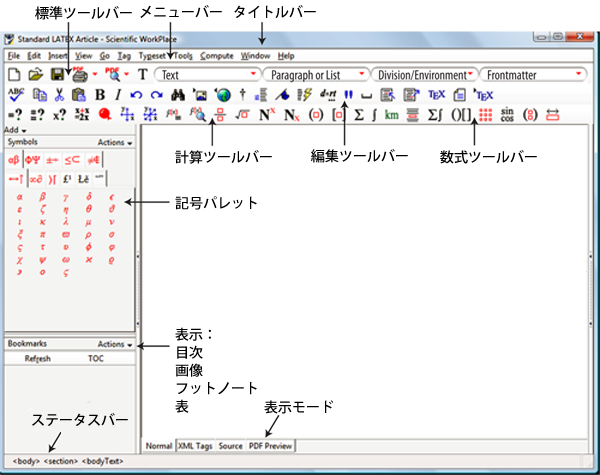Toggle italic with the I icon
The height and width of the screenshot is (475, 600).
tap(118, 95)
